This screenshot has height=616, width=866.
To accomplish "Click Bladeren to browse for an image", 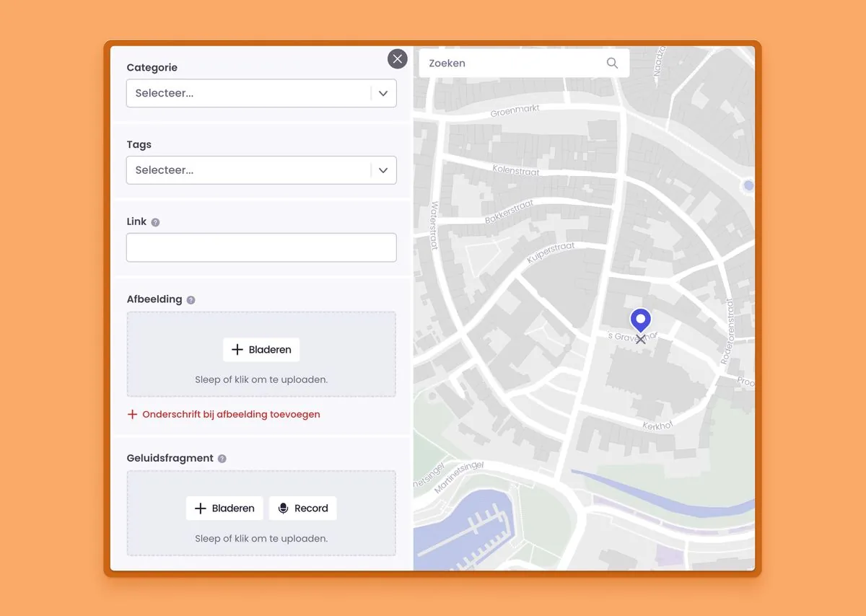I will click(x=261, y=349).
